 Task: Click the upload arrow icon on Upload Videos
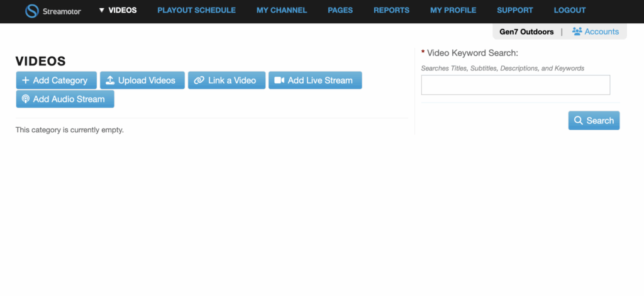pyautogui.click(x=110, y=81)
